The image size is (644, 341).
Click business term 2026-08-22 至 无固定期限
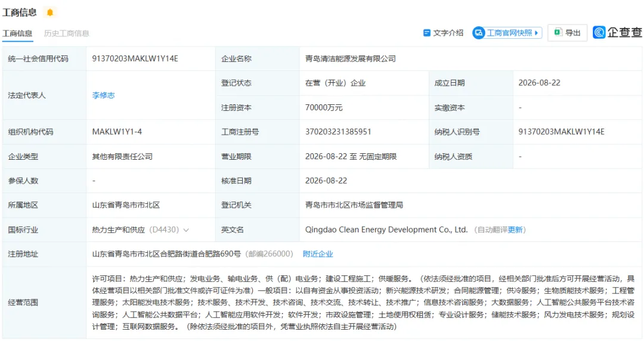pyautogui.click(x=351, y=157)
